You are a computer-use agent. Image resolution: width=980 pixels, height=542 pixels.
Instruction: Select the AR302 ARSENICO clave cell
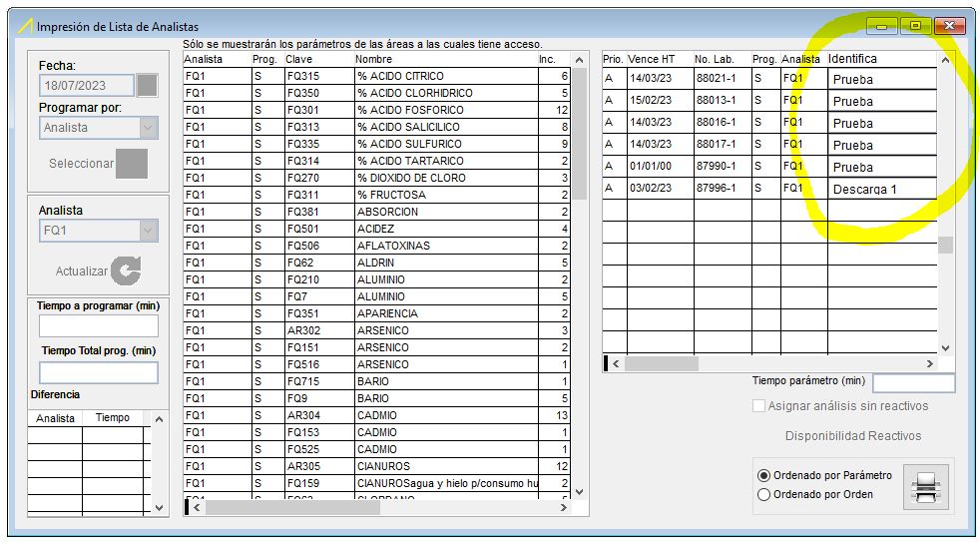tap(318, 330)
